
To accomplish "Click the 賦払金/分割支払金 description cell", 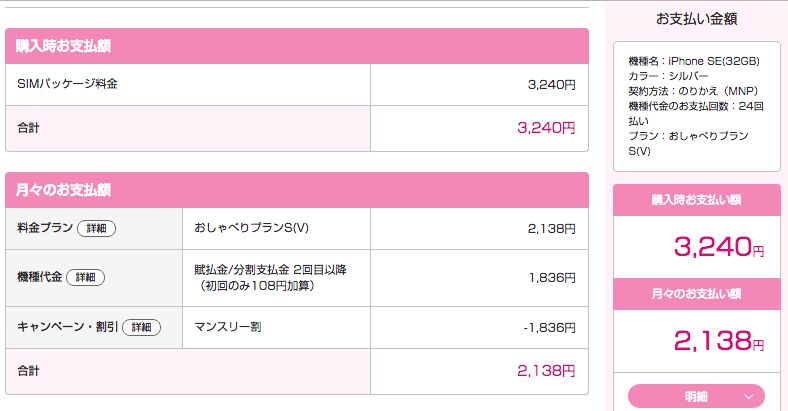I will [270, 277].
